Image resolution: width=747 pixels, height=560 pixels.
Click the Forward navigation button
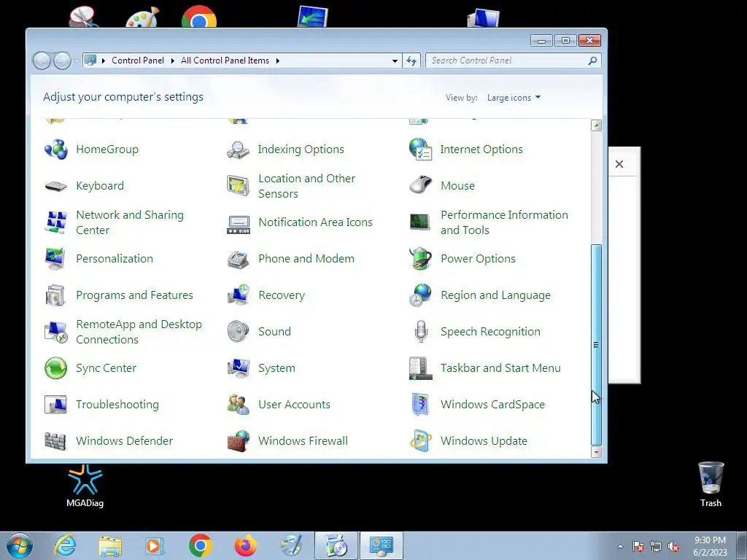[x=63, y=61]
